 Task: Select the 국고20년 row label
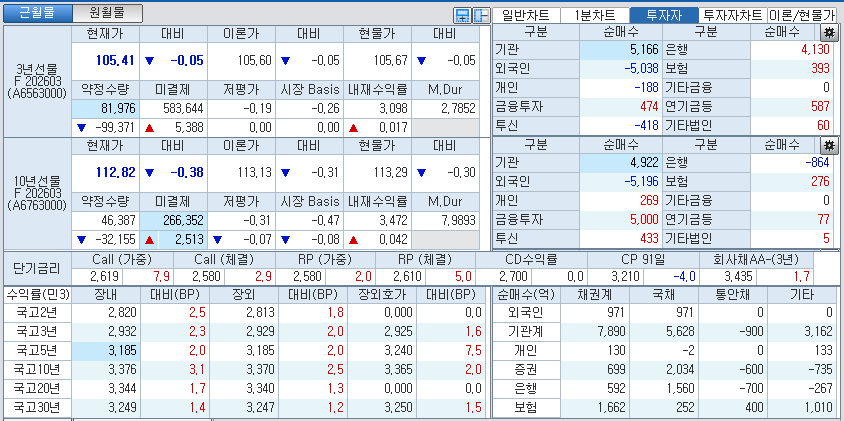(x=37, y=389)
